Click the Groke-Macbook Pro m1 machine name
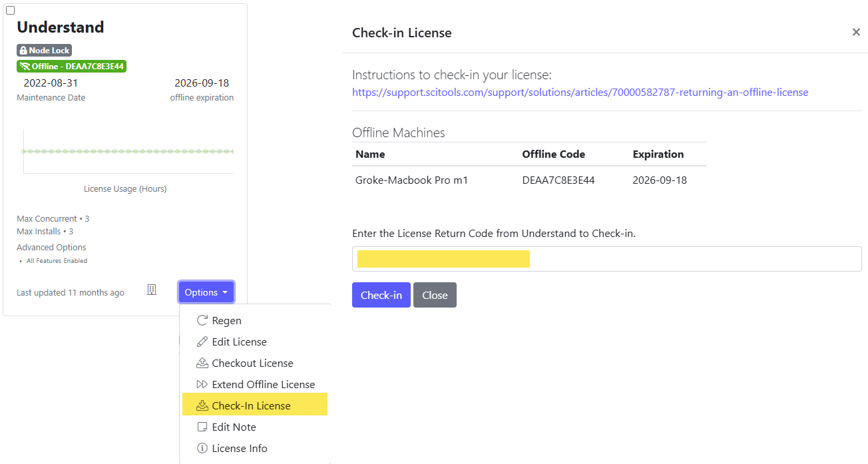Image resolution: width=868 pixels, height=464 pixels. [x=411, y=180]
